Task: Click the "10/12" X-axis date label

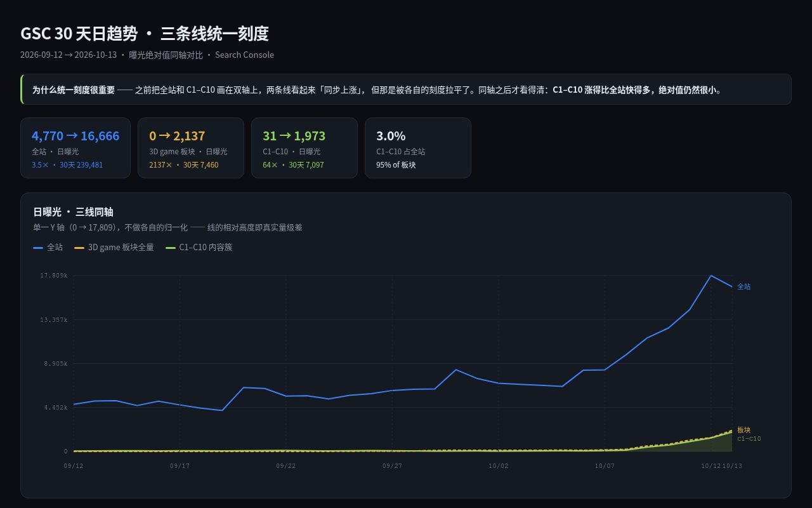Action: pyautogui.click(x=710, y=466)
